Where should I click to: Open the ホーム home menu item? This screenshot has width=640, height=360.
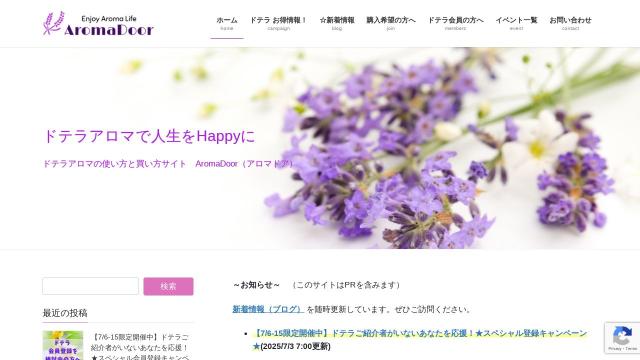[227, 23]
